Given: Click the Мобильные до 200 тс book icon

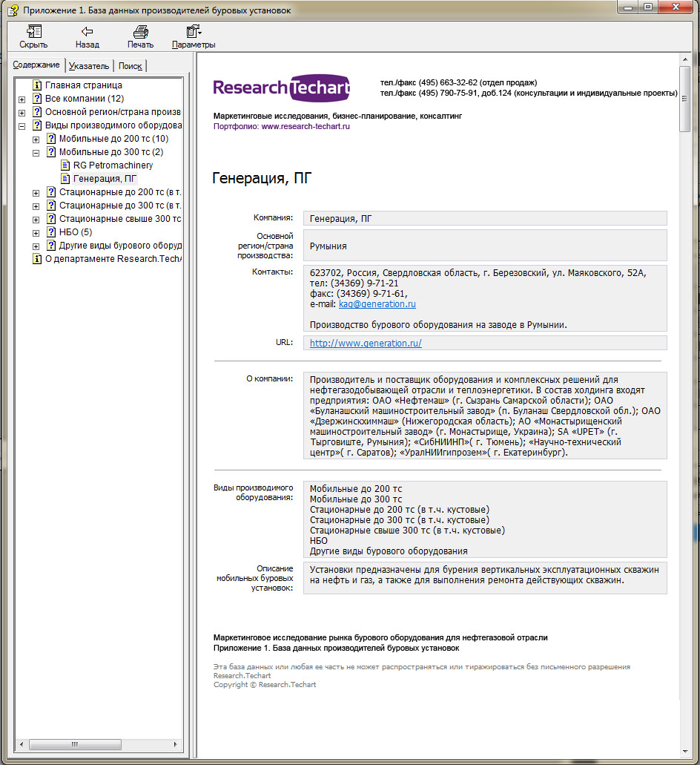Looking at the screenshot, I should (51, 139).
